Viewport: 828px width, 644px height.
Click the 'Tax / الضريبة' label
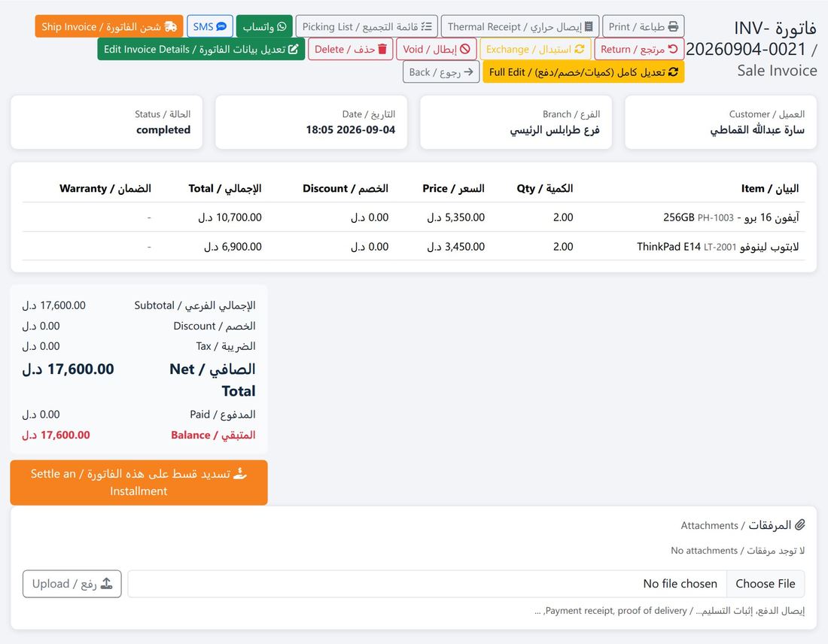click(226, 346)
